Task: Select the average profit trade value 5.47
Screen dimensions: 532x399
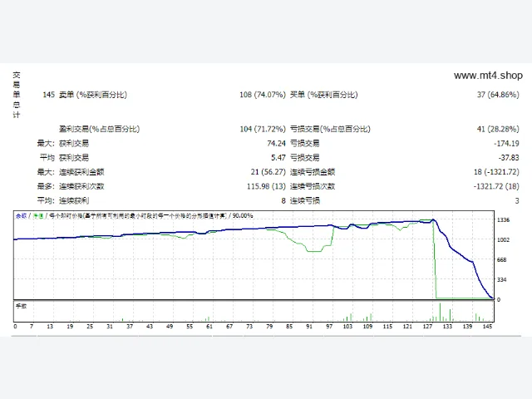Action: pos(278,158)
